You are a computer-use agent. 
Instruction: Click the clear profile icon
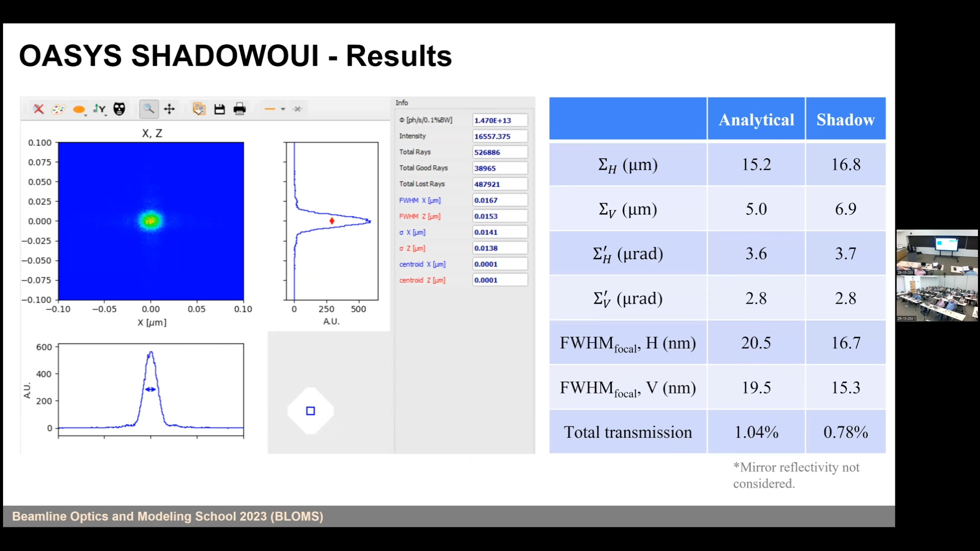(298, 109)
